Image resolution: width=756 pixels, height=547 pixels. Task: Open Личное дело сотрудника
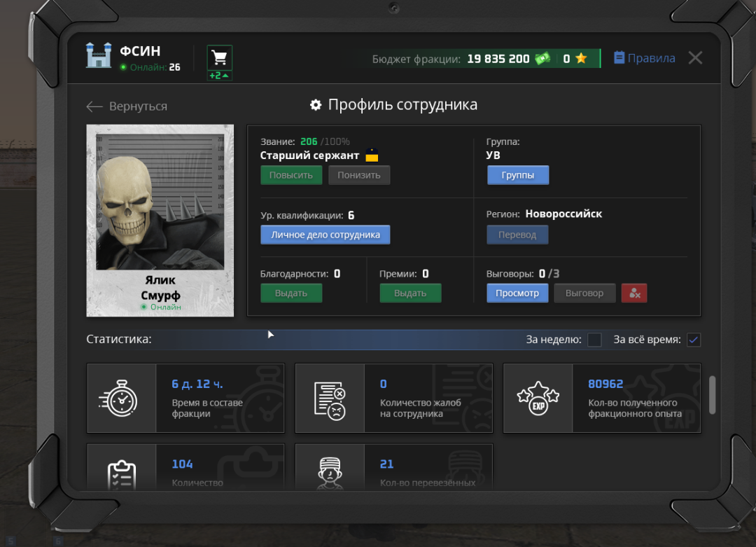[x=325, y=235]
